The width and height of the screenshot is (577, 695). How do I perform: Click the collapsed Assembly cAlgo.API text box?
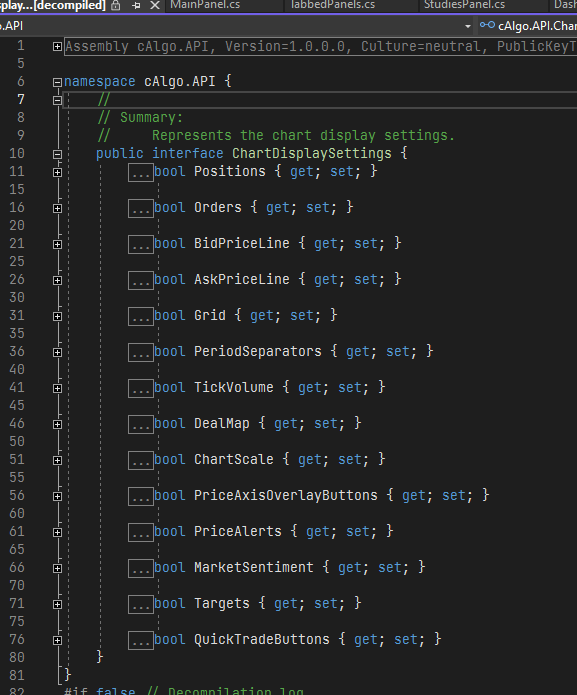click(x=321, y=46)
